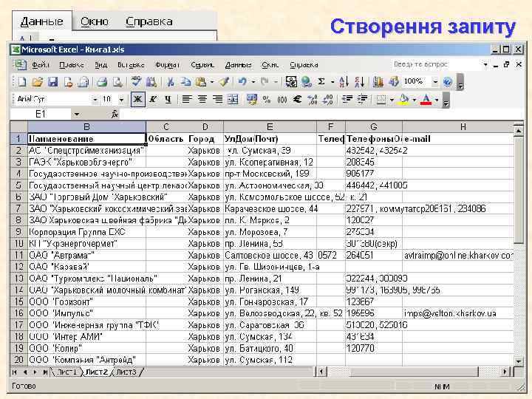Open Excel Help question mark icon
Screen dimensions: 532x399
click(x=448, y=82)
